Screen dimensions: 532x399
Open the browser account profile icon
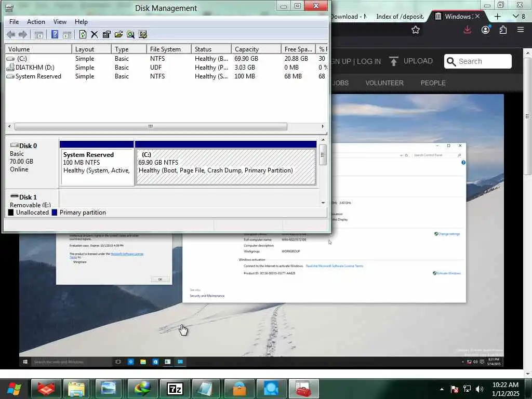coord(486,30)
